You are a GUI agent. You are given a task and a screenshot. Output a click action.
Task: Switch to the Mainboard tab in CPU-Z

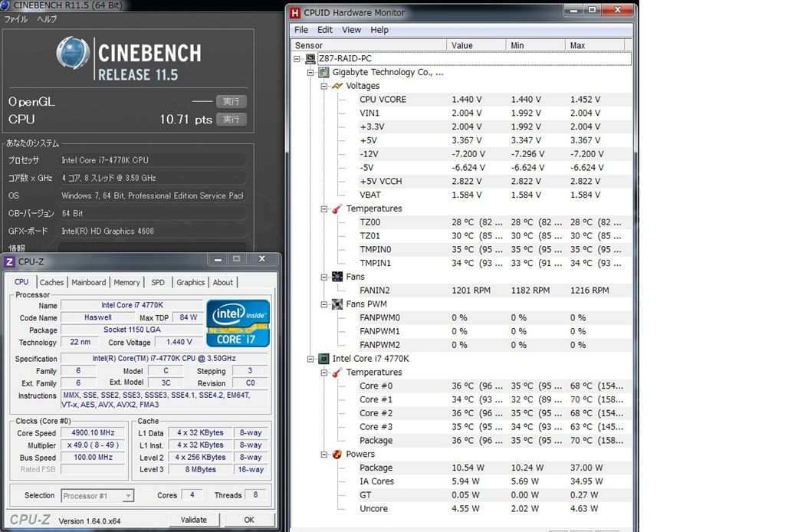(x=89, y=282)
